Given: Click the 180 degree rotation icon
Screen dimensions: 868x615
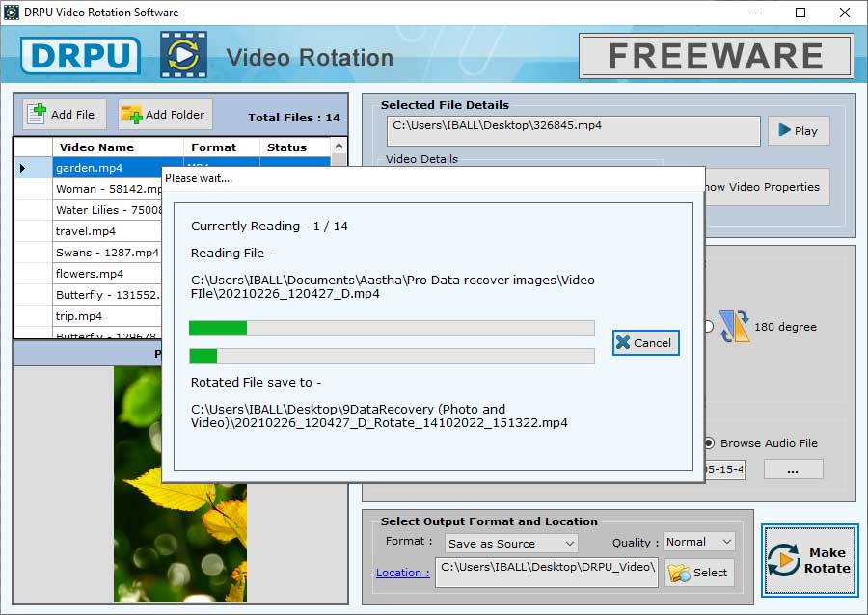Looking at the screenshot, I should (735, 327).
